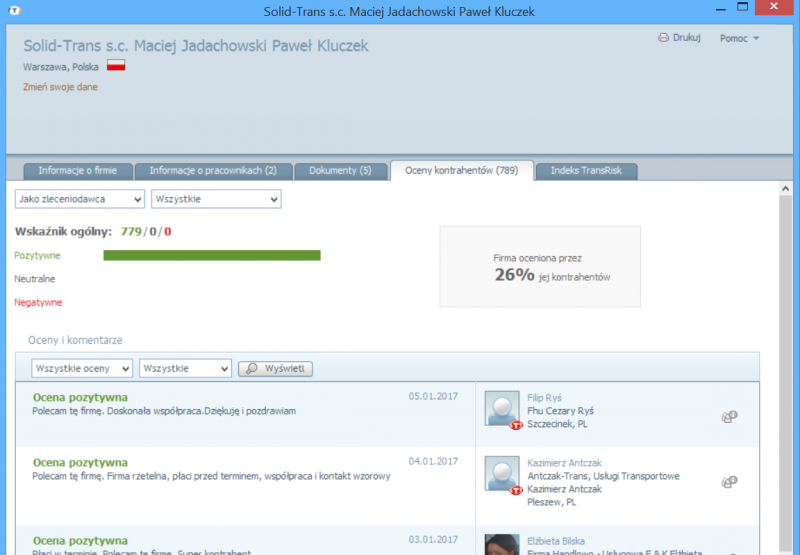Click the Wyświetl button
800x555 pixels.
pyautogui.click(x=276, y=368)
